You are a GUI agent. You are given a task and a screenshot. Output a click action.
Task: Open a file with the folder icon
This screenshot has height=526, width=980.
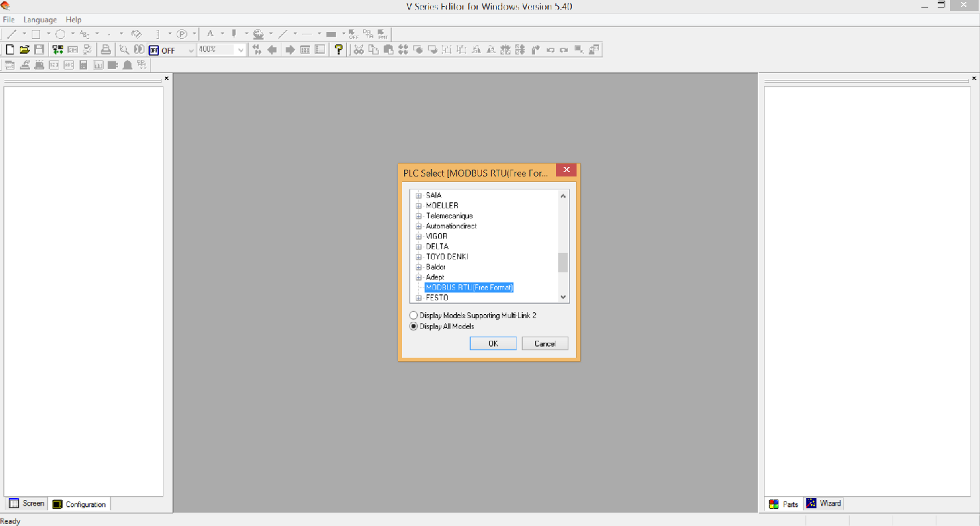tap(25, 50)
